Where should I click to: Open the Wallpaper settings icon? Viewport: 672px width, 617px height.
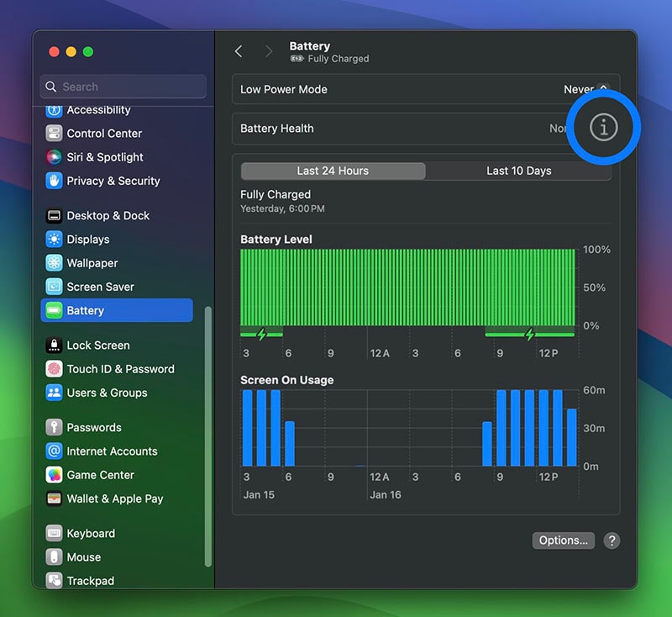pyautogui.click(x=54, y=263)
